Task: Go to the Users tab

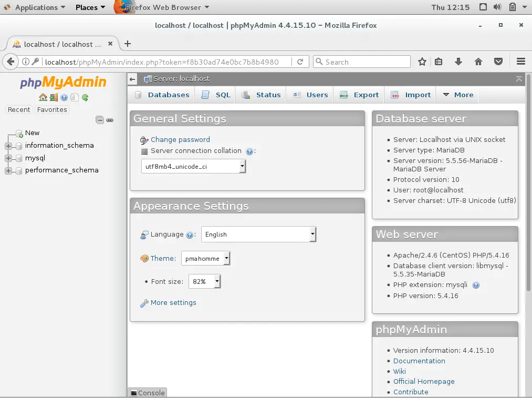Action: tap(310, 95)
